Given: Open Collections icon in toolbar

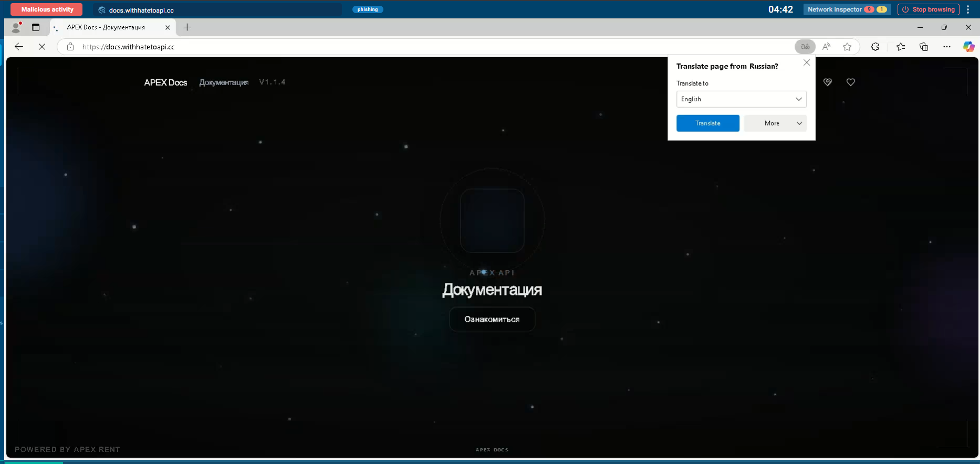Looking at the screenshot, I should [x=924, y=47].
